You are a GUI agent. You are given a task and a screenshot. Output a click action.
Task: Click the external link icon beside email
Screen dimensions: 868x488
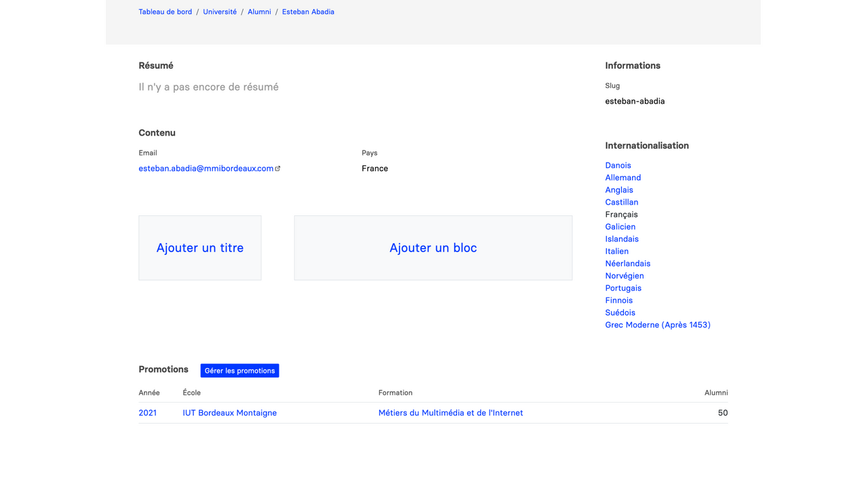coord(277,168)
